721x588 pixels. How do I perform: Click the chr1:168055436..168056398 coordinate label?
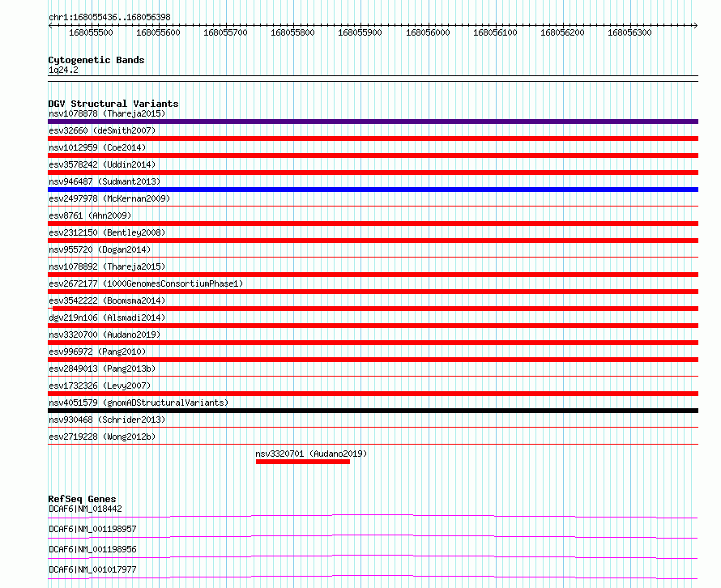(109, 17)
